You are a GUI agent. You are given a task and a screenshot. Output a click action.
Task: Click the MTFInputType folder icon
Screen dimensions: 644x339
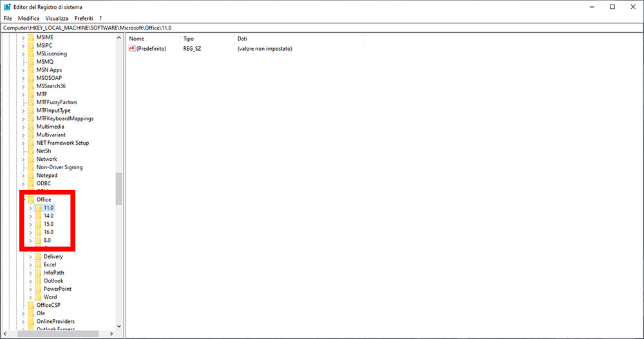[31, 111]
